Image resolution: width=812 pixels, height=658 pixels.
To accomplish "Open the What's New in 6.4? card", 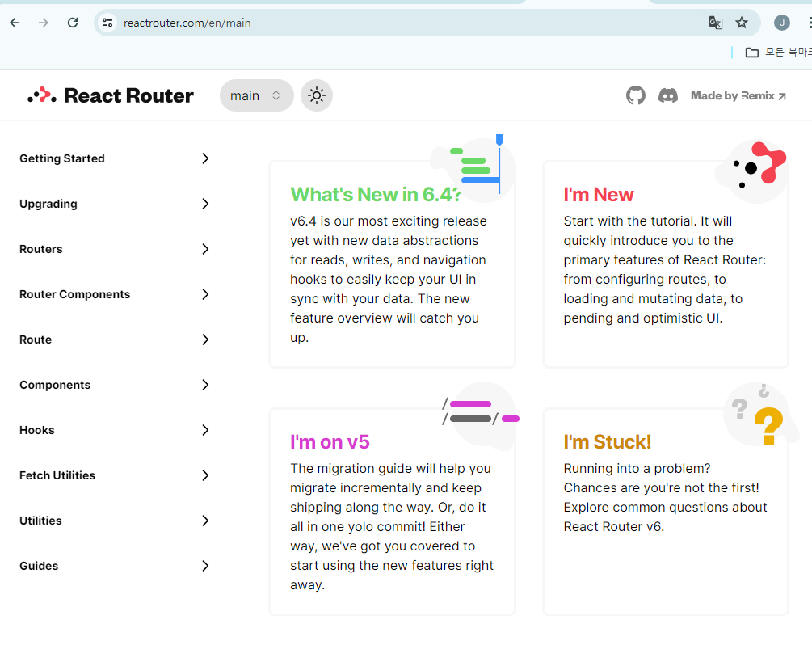I will pos(392,264).
